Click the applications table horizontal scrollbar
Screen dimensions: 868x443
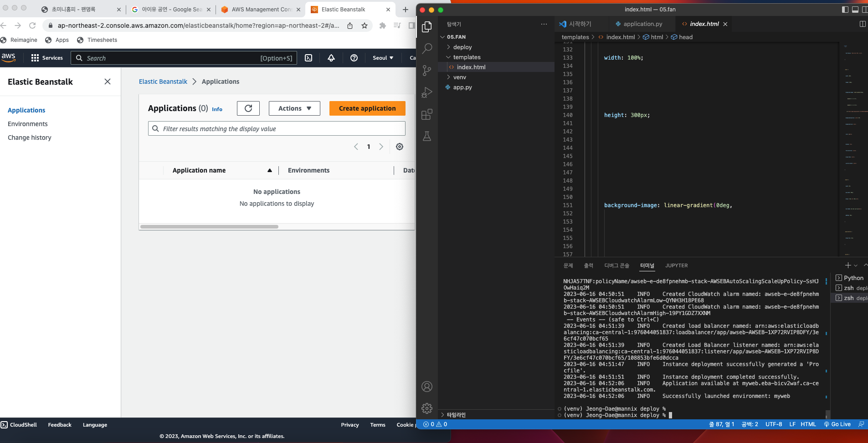(x=209, y=227)
